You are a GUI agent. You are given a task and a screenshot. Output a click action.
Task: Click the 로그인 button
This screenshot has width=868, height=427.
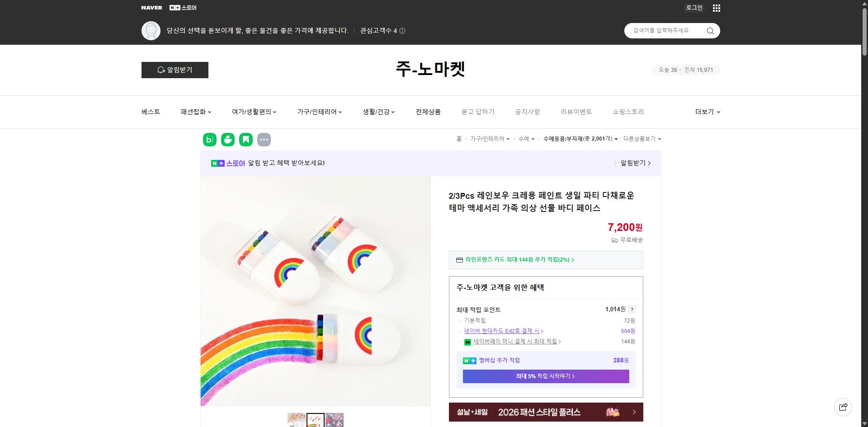point(694,8)
